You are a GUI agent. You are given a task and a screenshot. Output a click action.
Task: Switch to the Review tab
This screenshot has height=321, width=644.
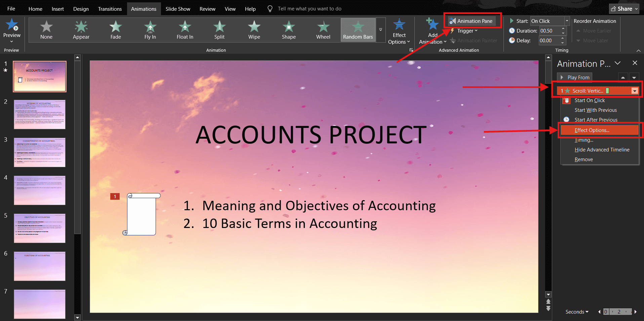coord(207,9)
